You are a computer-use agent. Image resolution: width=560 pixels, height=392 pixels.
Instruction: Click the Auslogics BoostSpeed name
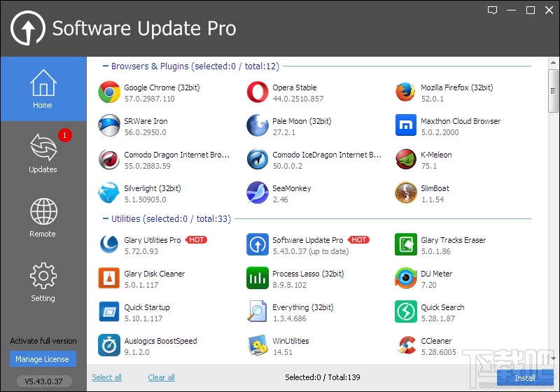160,341
